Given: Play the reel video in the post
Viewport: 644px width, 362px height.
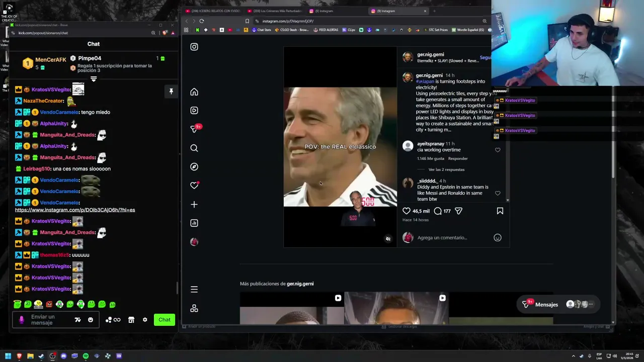Looking at the screenshot, I should coord(340,147).
